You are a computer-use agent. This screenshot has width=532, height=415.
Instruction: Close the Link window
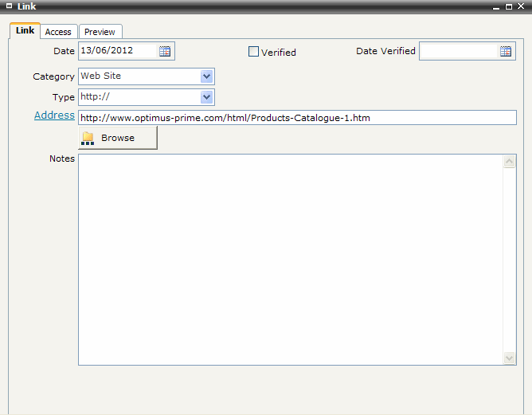click(521, 6)
